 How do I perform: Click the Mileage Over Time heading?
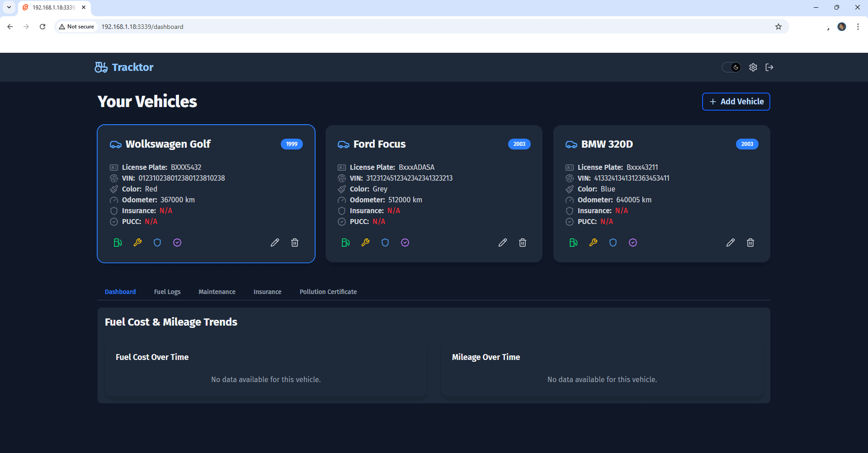point(486,357)
